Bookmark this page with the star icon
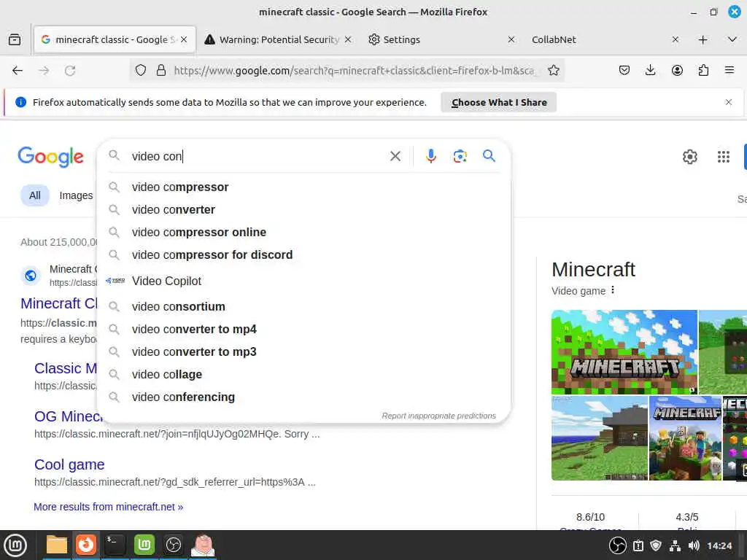The width and height of the screenshot is (747, 560). tap(554, 71)
